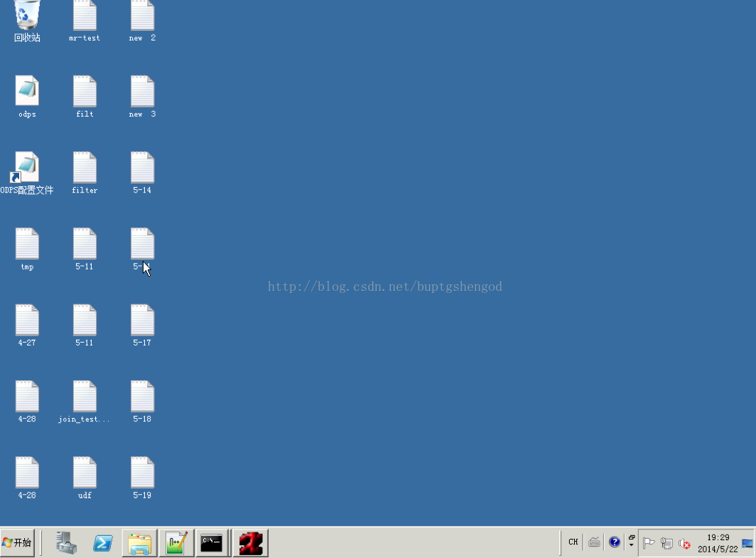Open the 开始 Start menu

pyautogui.click(x=17, y=542)
